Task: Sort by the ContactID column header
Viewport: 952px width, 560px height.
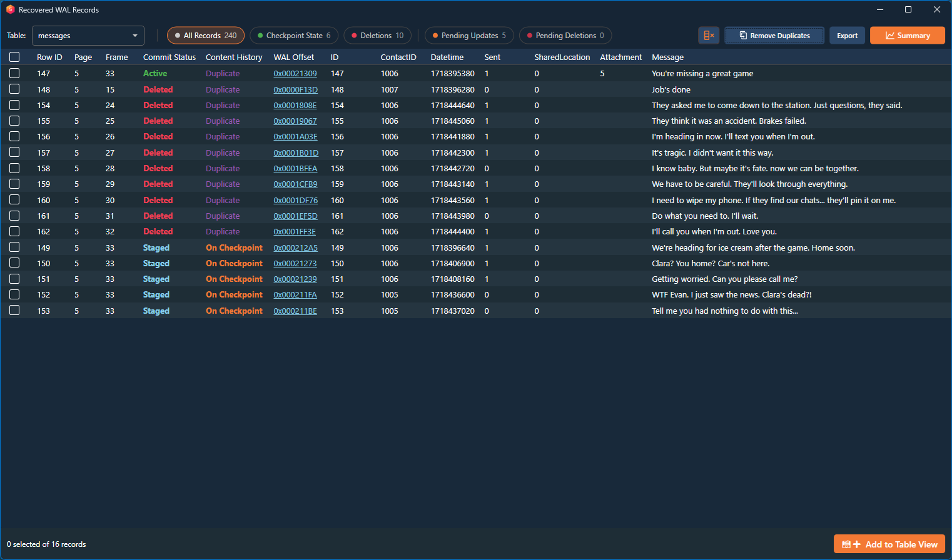Action: tap(398, 57)
